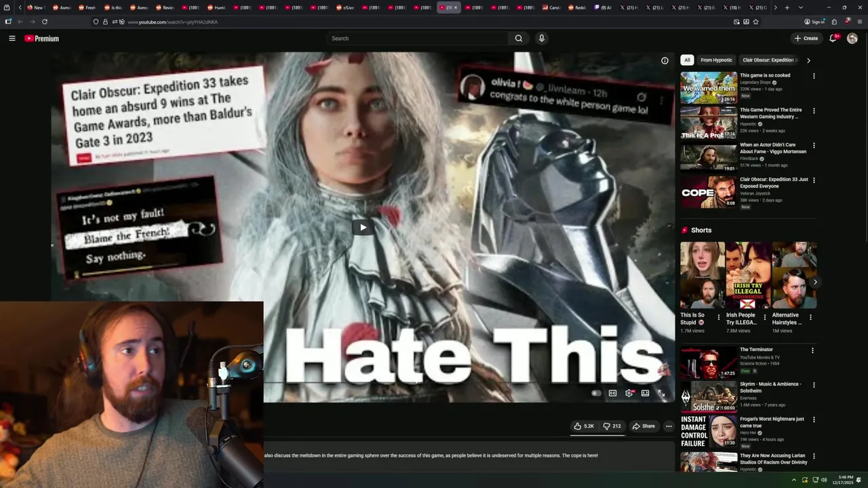Open They Are Now Accusing Larian Studios title
Viewport: 868px width, 488px height.
coord(774,459)
